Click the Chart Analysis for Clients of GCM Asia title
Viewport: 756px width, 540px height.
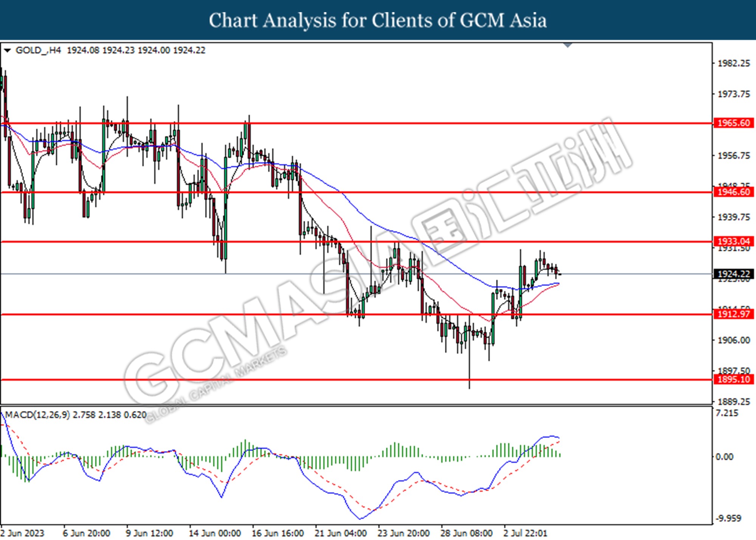point(378,20)
